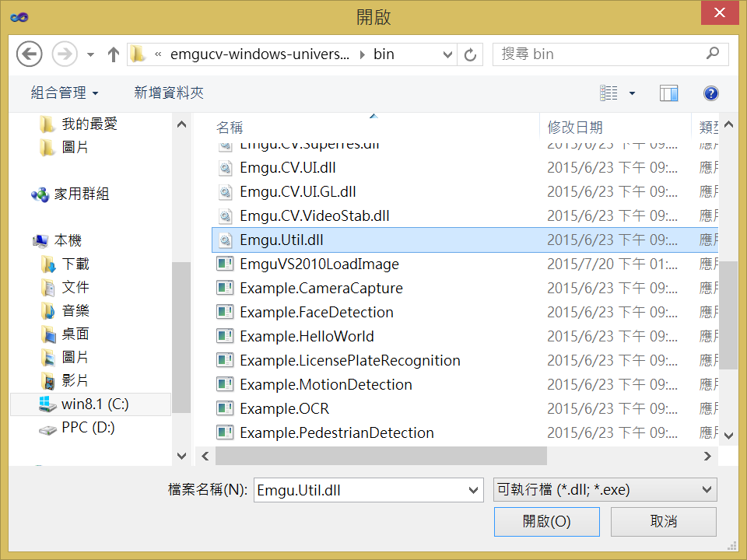Viewport: 747px width, 560px height.
Task: Sort by the 修改日期 column header
Action: click(575, 128)
